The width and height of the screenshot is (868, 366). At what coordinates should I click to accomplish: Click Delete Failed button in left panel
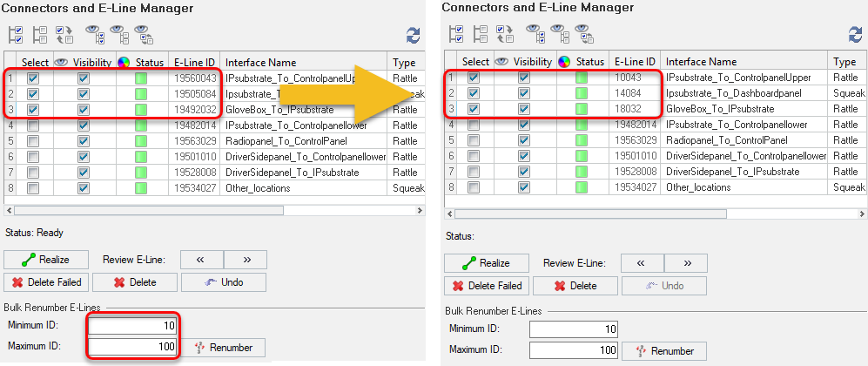[46, 282]
